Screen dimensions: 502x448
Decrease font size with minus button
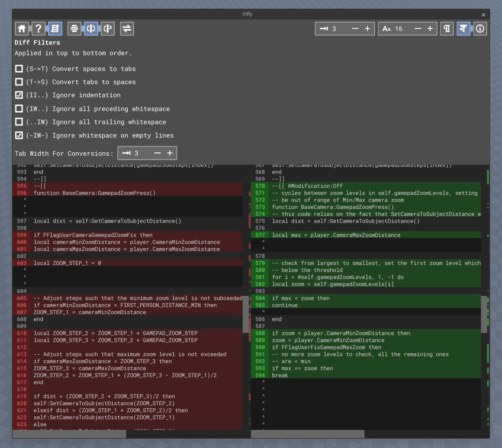pos(418,29)
